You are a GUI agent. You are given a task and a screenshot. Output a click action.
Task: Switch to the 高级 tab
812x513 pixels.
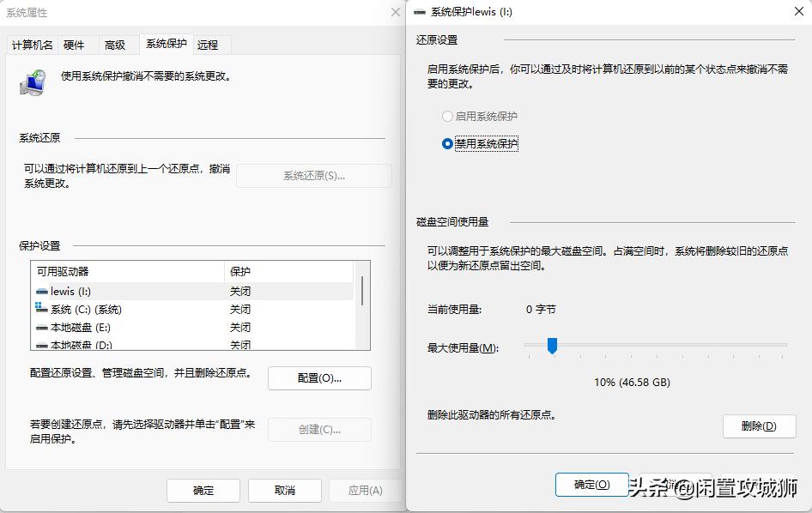click(114, 45)
